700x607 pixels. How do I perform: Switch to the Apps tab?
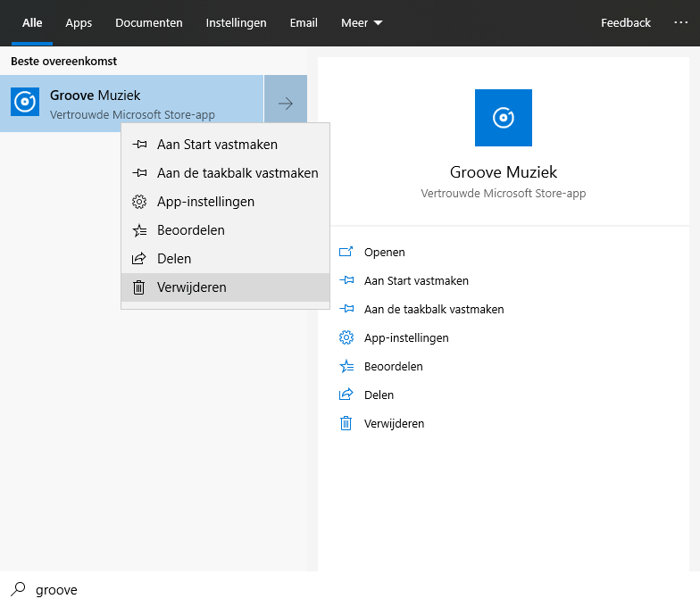tap(79, 23)
